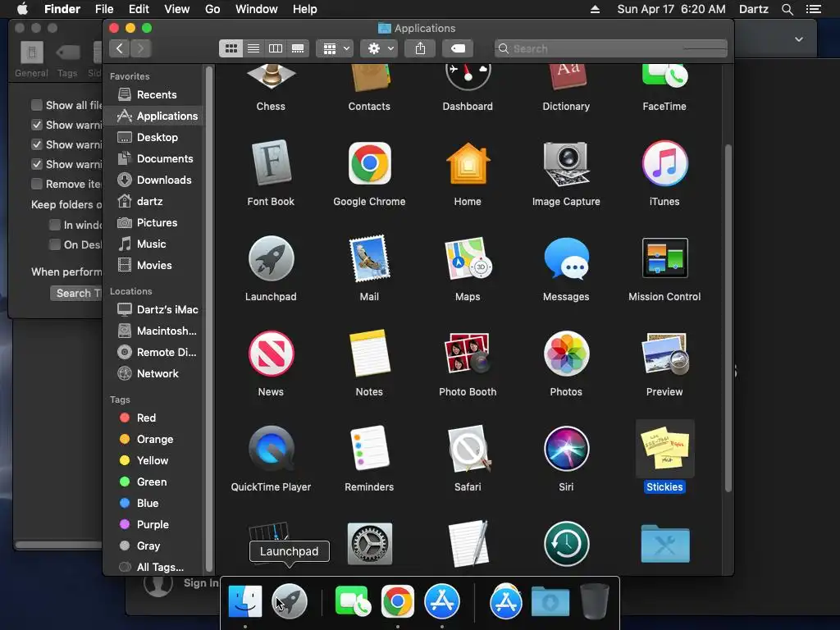Open the Go menu
This screenshot has height=630, width=840.
212,9
